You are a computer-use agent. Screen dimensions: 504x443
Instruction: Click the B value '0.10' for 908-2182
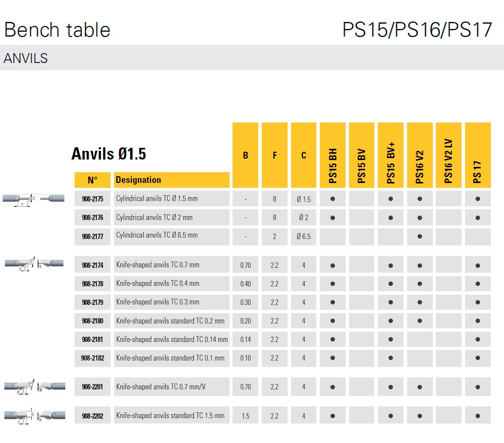(246, 358)
